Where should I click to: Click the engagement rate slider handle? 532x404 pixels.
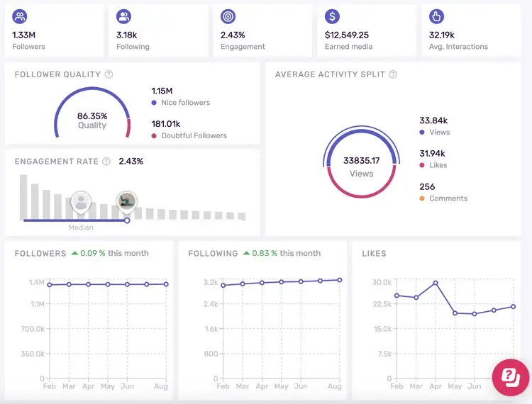127,220
